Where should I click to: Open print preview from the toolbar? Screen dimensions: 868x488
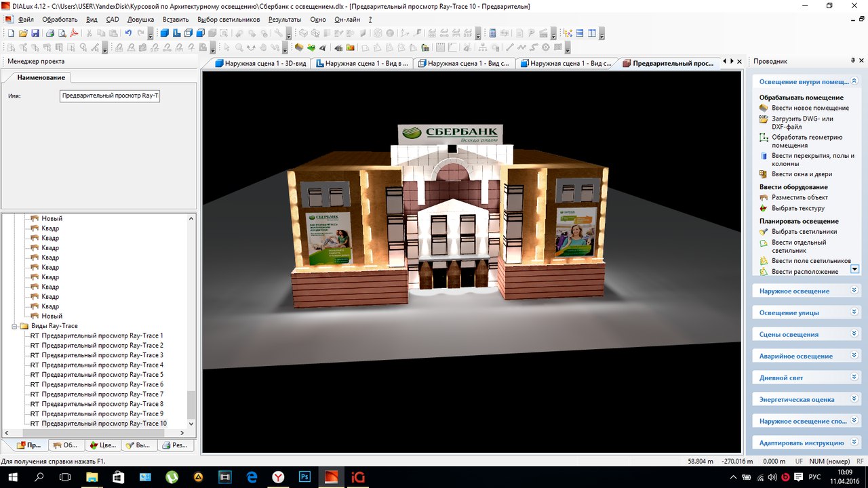[62, 33]
